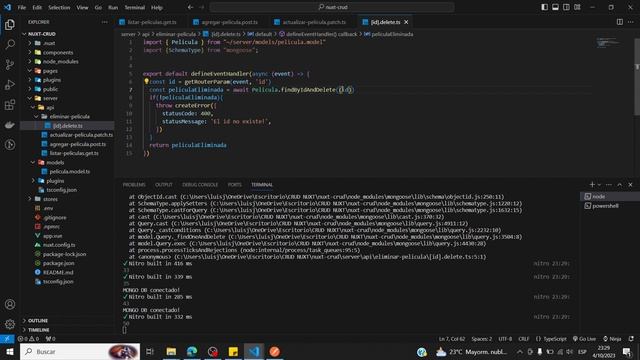
Task: Open the Terminal menu
Action: pyautogui.click(x=135, y=7)
